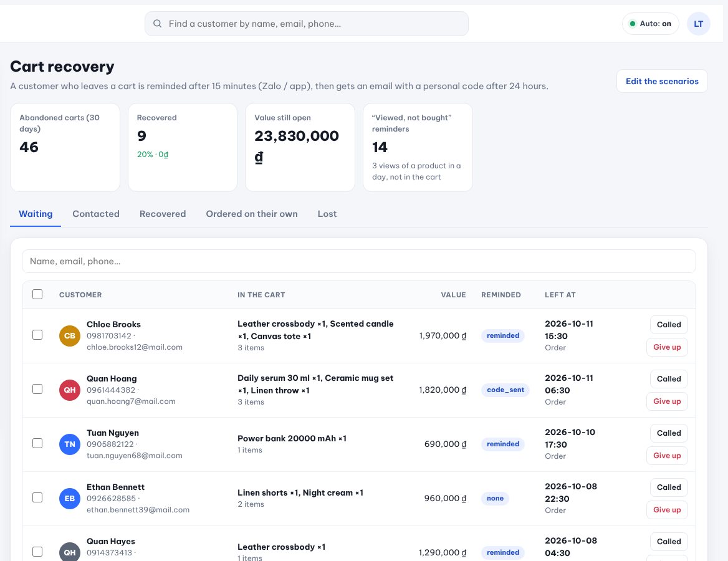Viewport: 728px width, 561px height.
Task: Click the Viewed, not bought reminders card
Action: coord(418,147)
